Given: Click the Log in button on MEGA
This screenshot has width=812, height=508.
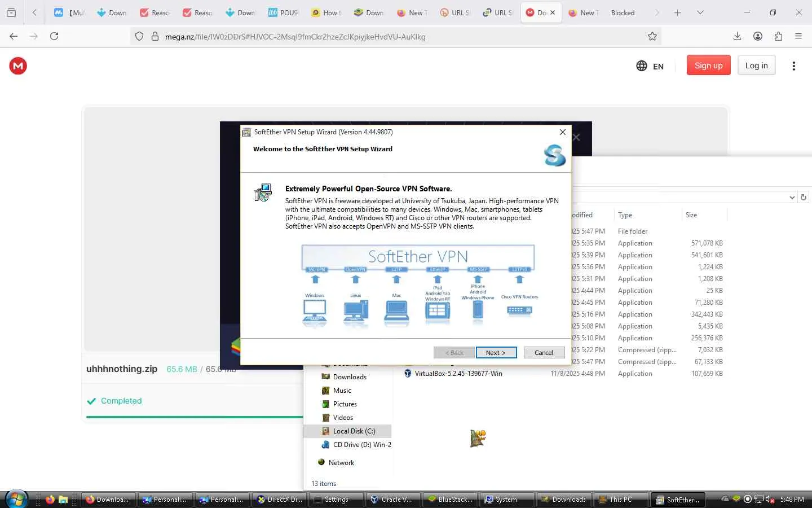Looking at the screenshot, I should [x=756, y=65].
